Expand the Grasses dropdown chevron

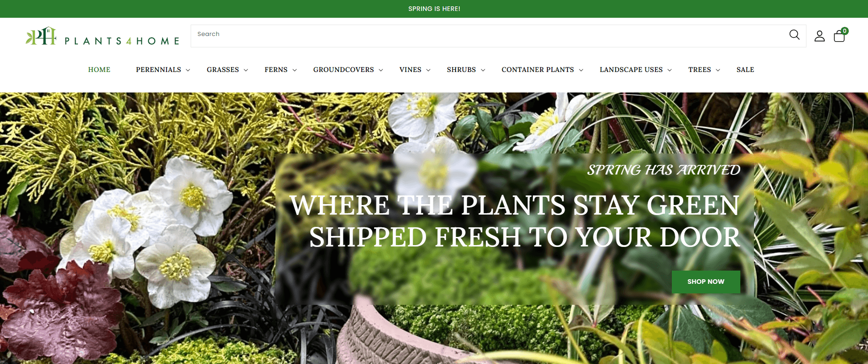click(246, 70)
